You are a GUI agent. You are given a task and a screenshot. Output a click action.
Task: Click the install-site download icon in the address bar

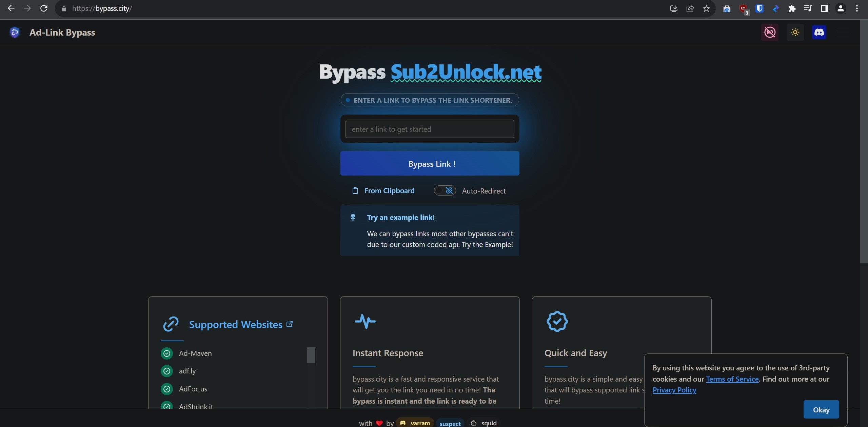[x=673, y=8]
